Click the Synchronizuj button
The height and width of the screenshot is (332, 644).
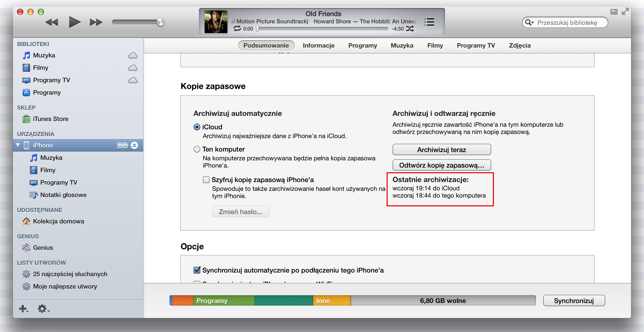[574, 301]
